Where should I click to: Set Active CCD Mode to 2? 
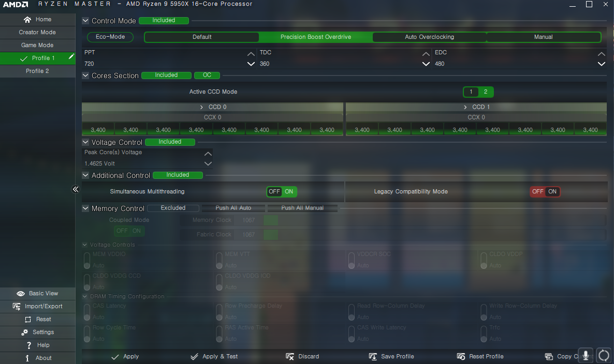click(486, 92)
